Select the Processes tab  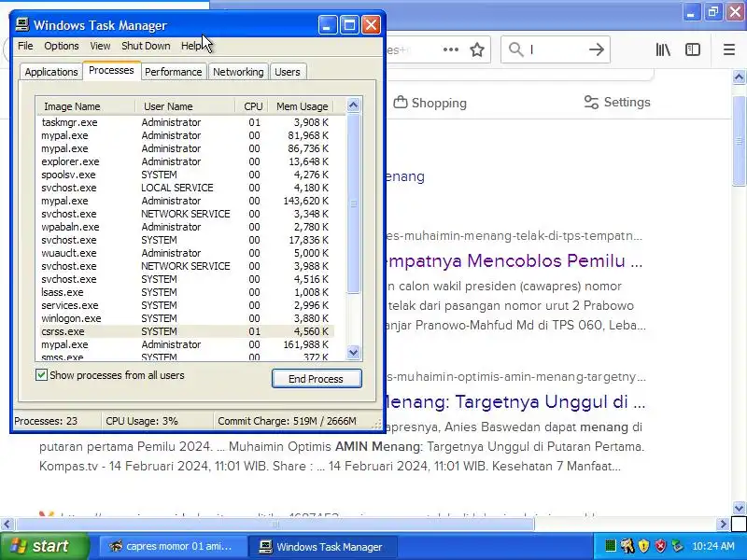(111, 71)
